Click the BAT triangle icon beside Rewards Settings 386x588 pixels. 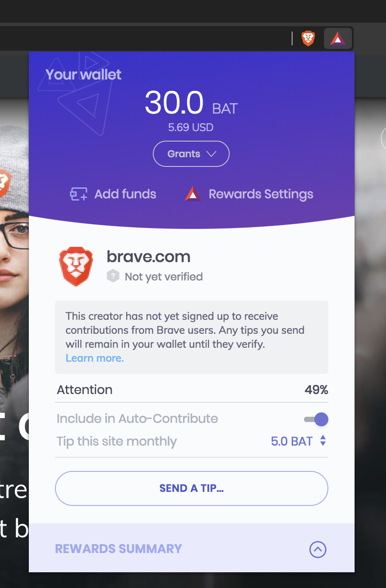tap(193, 194)
